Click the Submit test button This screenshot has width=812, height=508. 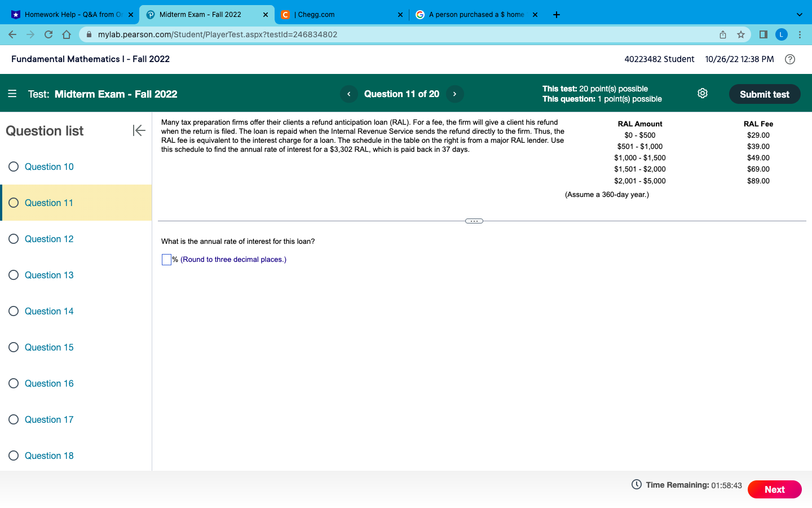(765, 94)
